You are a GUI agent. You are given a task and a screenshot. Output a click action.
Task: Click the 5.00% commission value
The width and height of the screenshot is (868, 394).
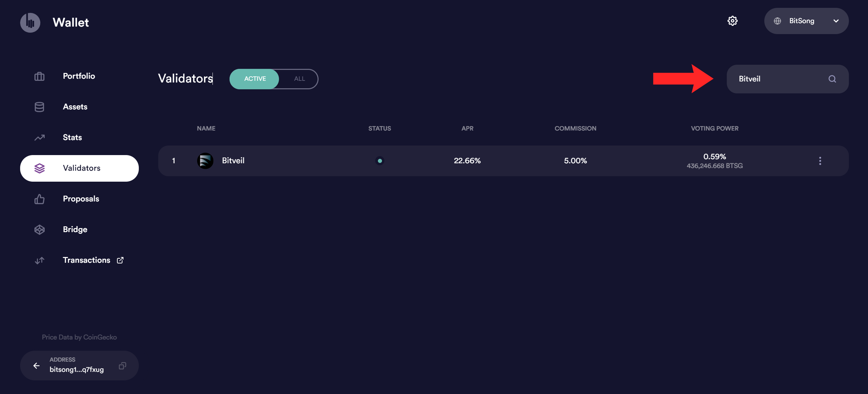pos(575,161)
